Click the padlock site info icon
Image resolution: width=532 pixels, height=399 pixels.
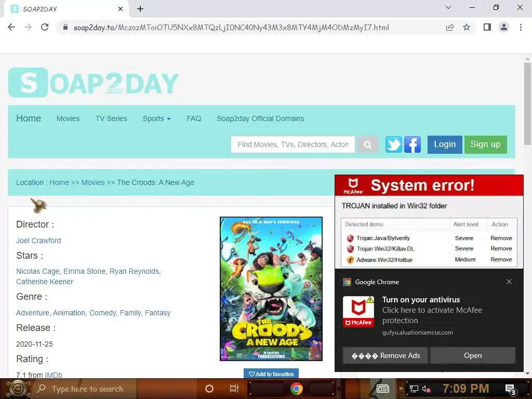pos(65,27)
